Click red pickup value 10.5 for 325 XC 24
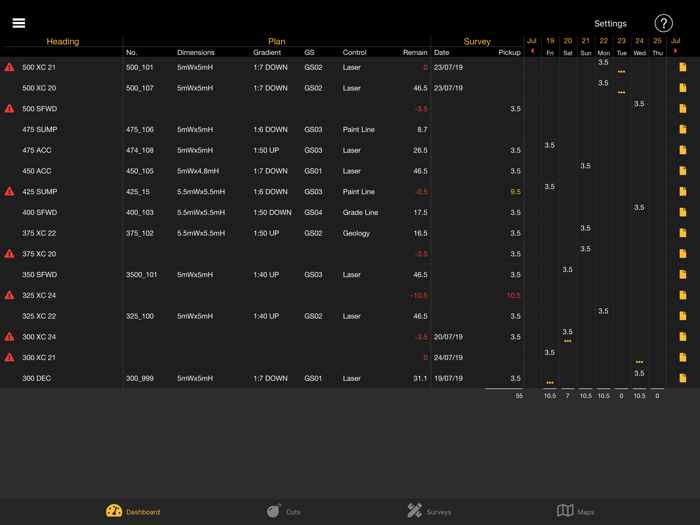Screen dimensions: 700x525 point(513,295)
